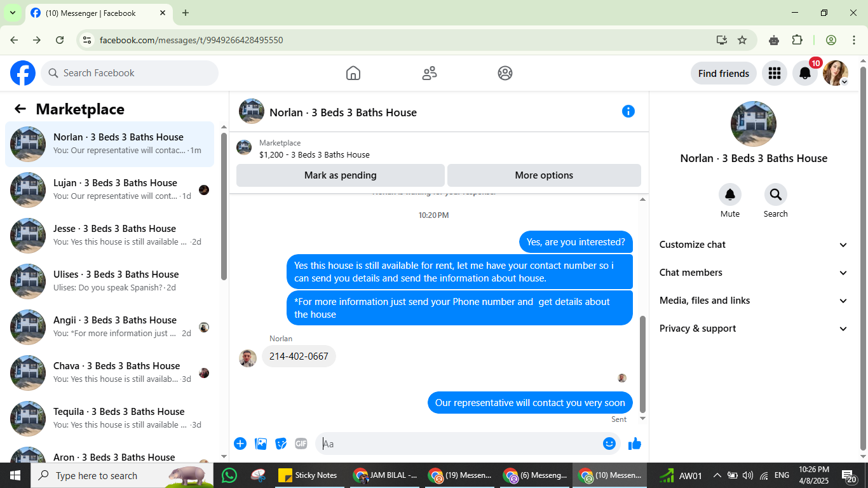Screen dimensions: 868x488
Task: Go to the Home feed icon
Action: [x=353, y=73]
